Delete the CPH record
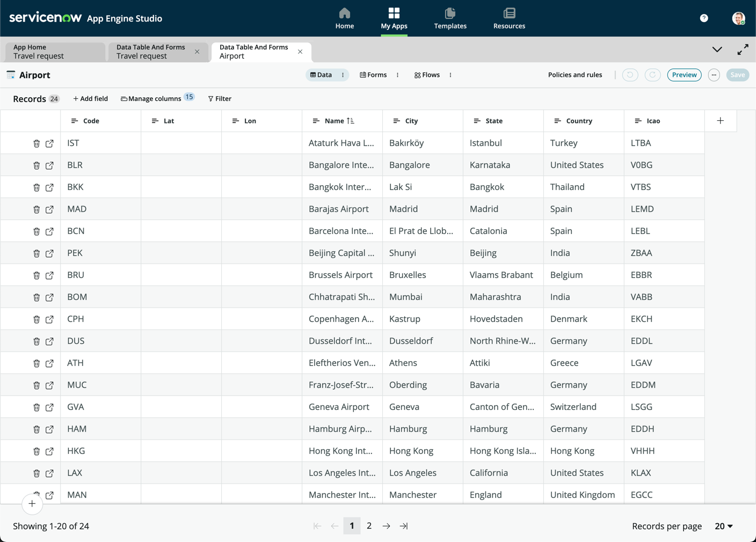The height and width of the screenshot is (542, 756). coord(37,319)
